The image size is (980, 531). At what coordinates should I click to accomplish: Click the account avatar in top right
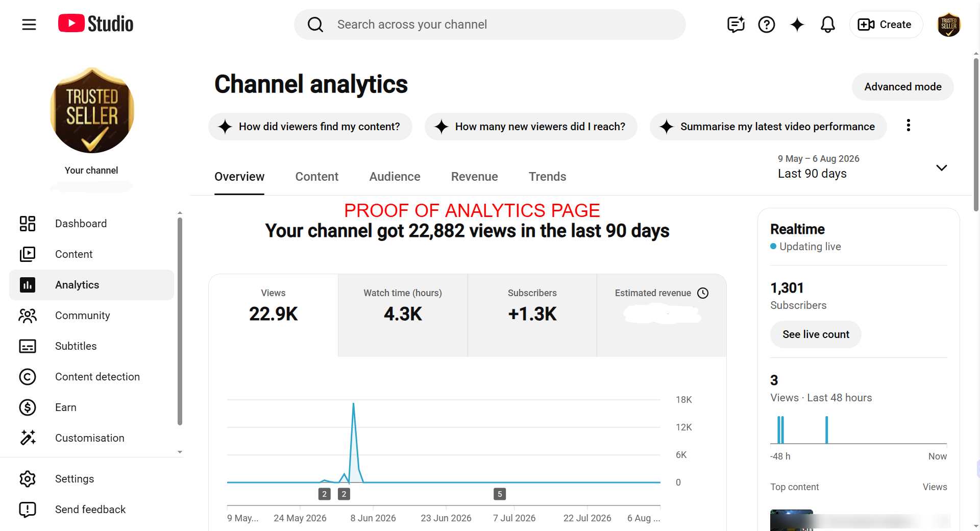(x=949, y=25)
